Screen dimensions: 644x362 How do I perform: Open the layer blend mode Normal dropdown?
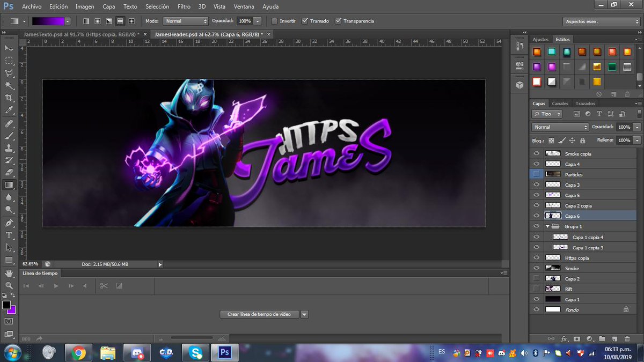pos(560,127)
